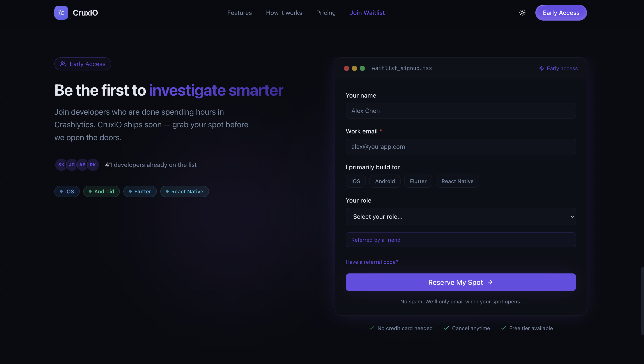This screenshot has height=364, width=644.
Task: Switch to light mode via sun icon
Action: point(522,12)
